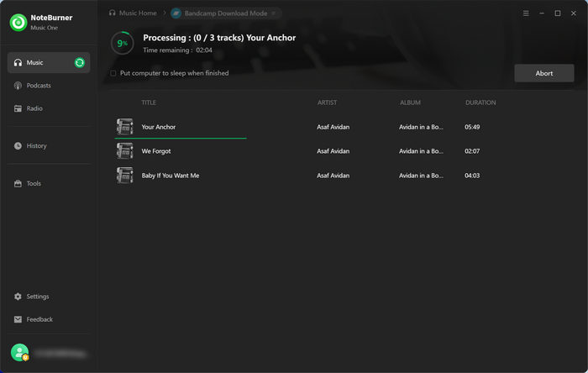This screenshot has height=373, width=588.
Task: Click the Processing Your Anchor status heading
Action: [x=219, y=38]
